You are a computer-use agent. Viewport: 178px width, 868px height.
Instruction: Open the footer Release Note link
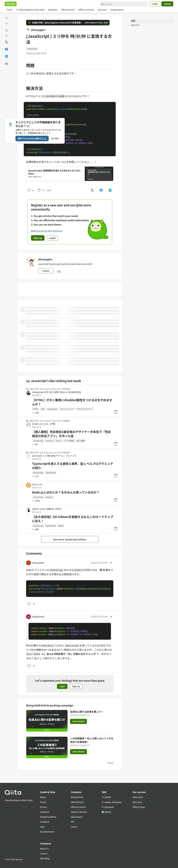tap(77, 797)
